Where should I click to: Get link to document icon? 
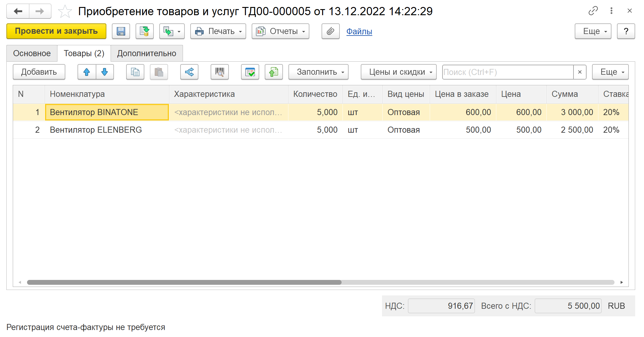(593, 11)
